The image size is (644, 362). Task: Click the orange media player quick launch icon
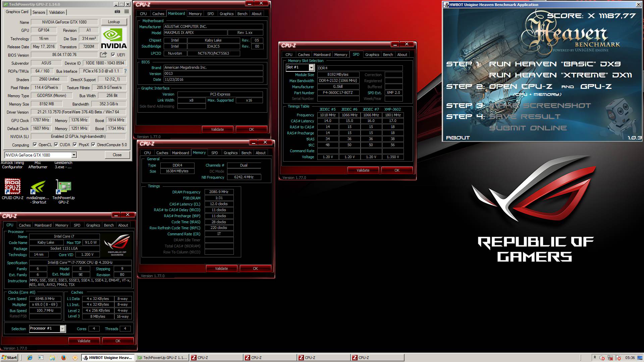click(75, 358)
